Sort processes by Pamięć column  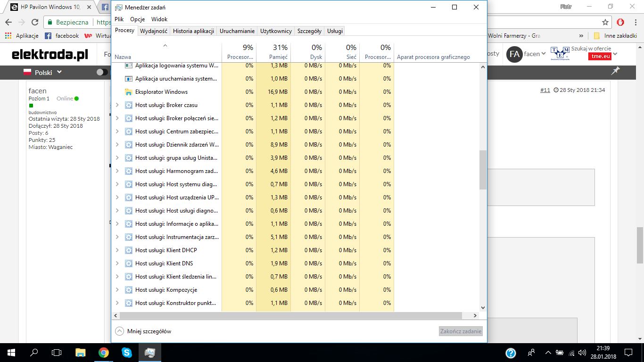pyautogui.click(x=273, y=52)
